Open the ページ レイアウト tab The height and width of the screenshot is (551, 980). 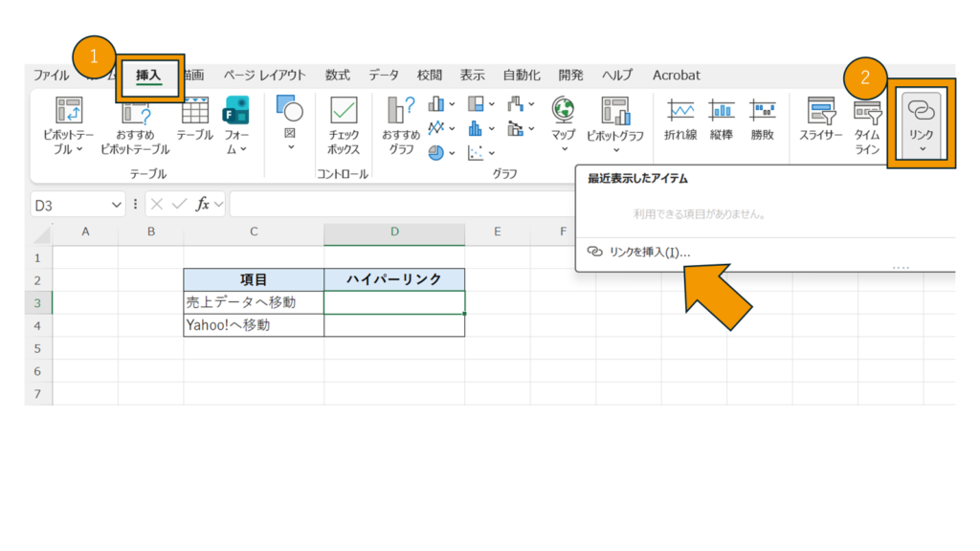(264, 76)
